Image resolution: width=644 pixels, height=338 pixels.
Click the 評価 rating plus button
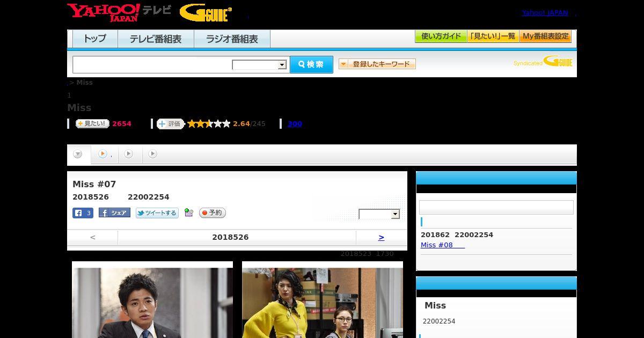click(x=170, y=124)
